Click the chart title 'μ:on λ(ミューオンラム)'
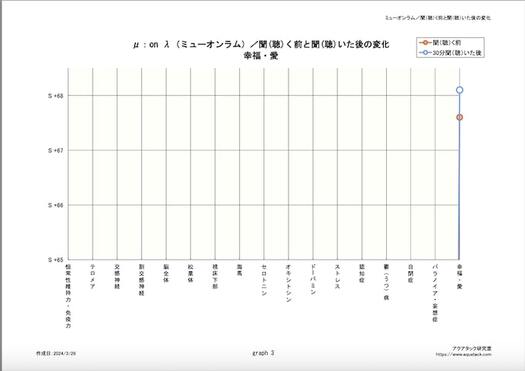This screenshot has width=525, height=371. [x=191, y=44]
